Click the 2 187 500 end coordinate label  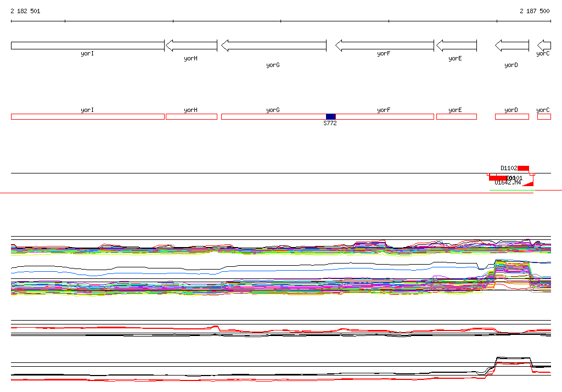click(x=535, y=11)
